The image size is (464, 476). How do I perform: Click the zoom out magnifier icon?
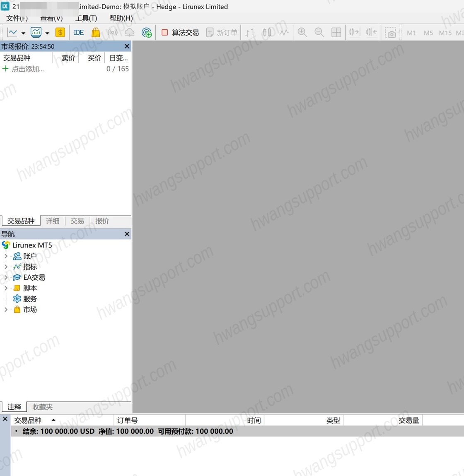tap(319, 32)
